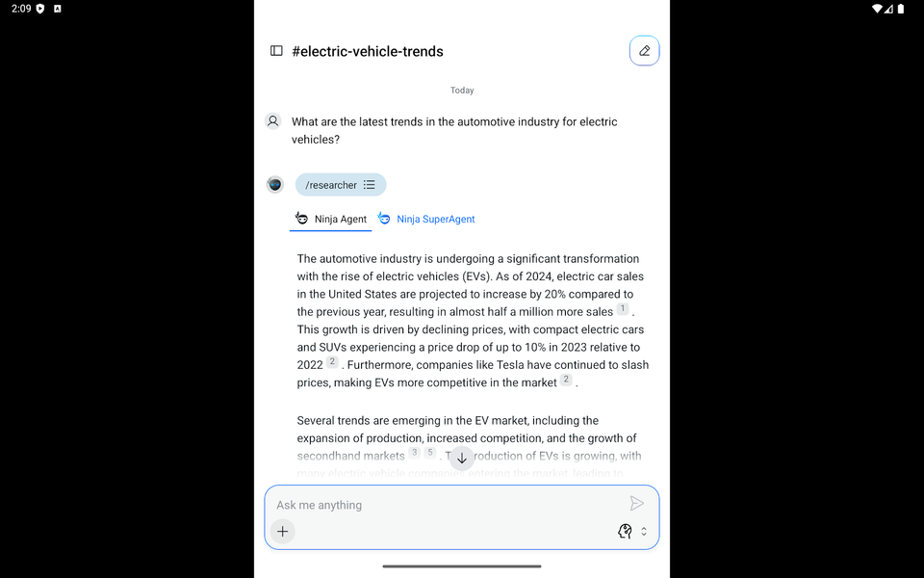Screen dimensions: 924x578
Task: Tap the #electric-vehicle-trends chat title
Action: (368, 51)
